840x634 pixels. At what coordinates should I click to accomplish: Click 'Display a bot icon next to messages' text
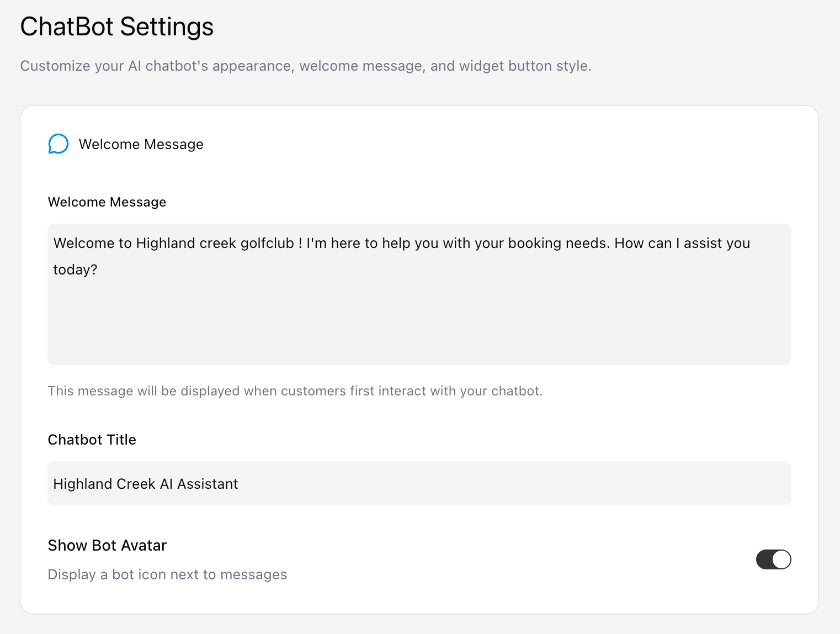click(x=168, y=574)
